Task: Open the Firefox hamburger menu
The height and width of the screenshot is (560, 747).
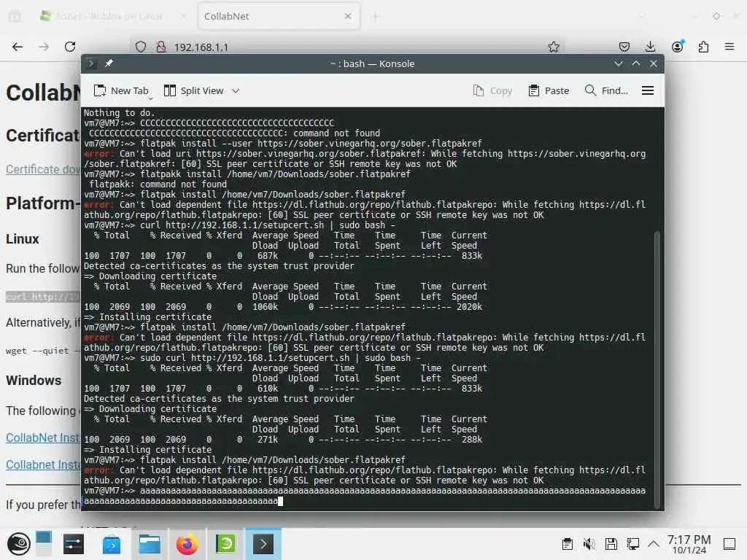Action: click(729, 47)
